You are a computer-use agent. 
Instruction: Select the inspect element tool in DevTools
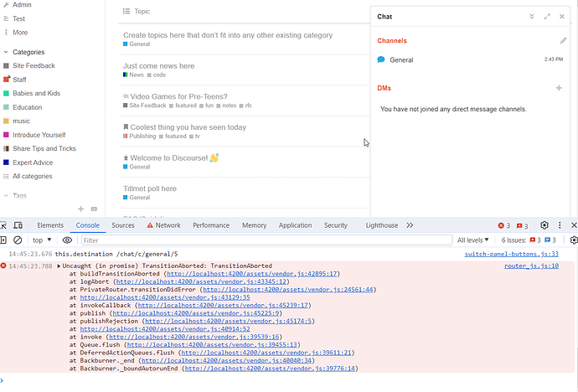tap(3, 225)
